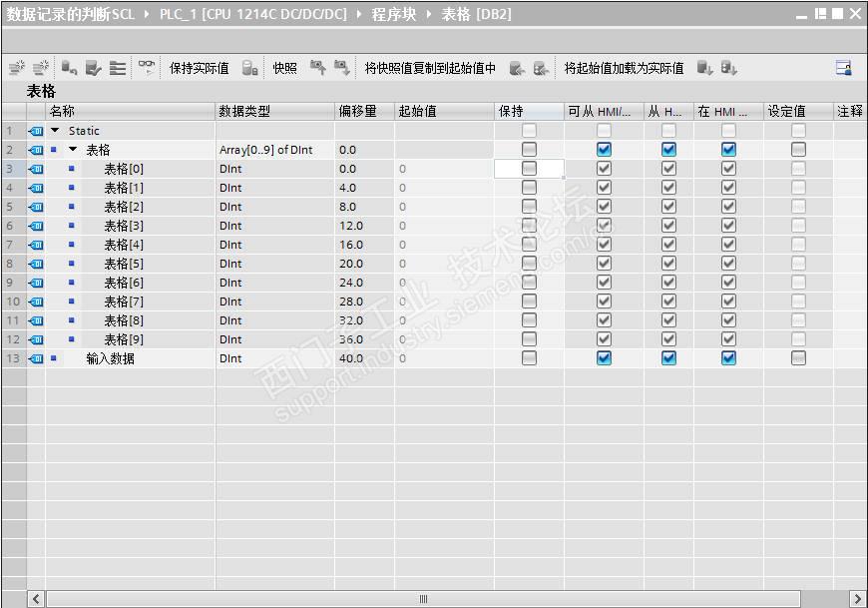Click the scroll left arrow button
This screenshot has width=868, height=608.
36,599
